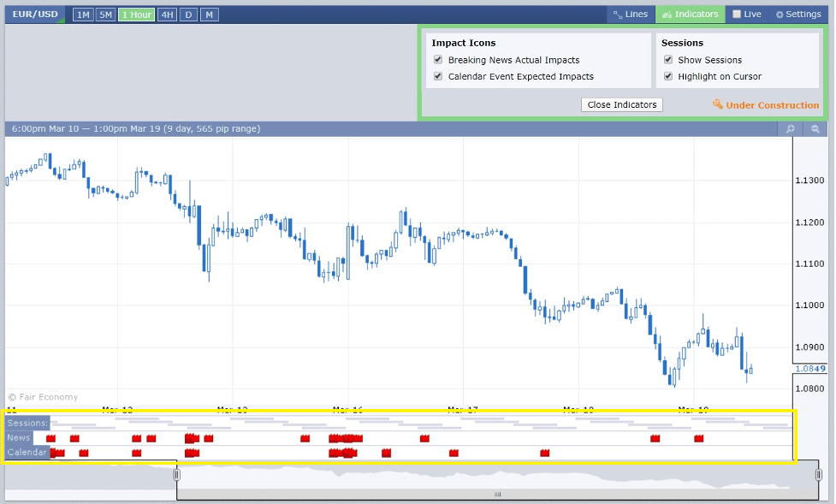
Task: Open the Lines tool
Action: click(x=631, y=14)
